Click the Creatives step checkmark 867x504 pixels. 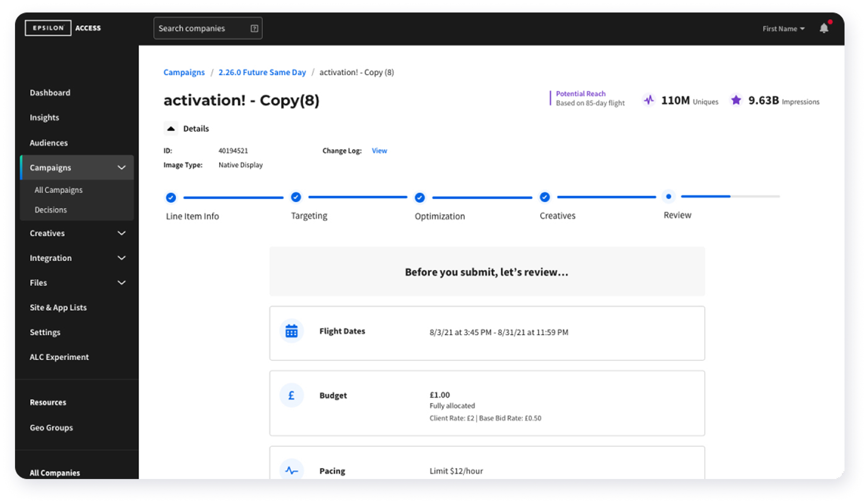(545, 197)
